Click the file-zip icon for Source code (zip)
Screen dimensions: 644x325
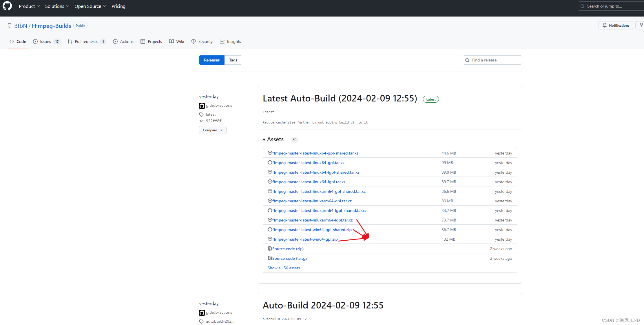tap(270, 248)
